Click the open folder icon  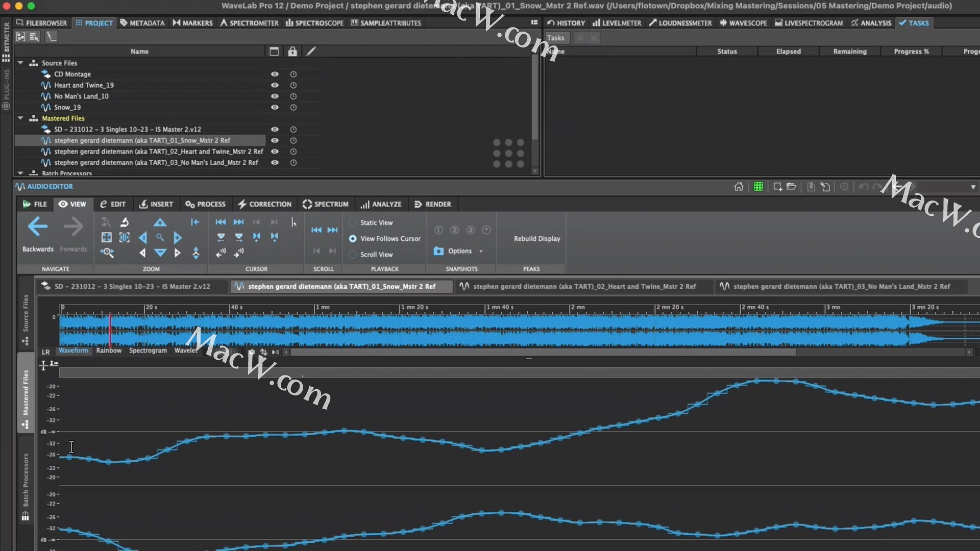792,187
